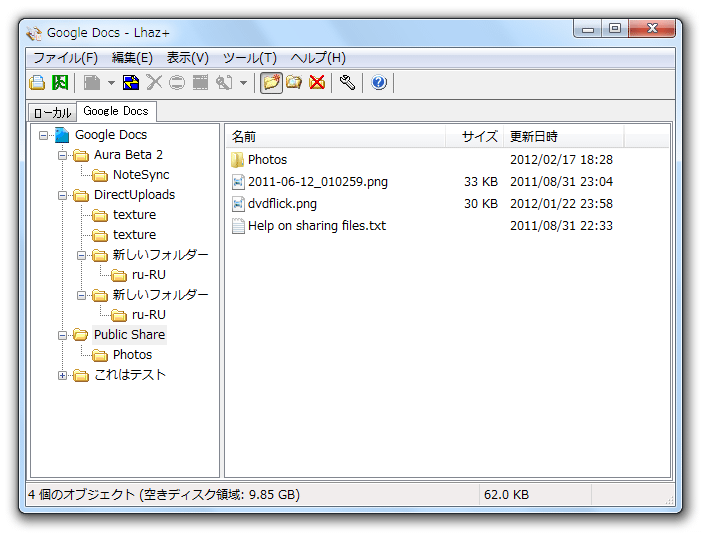Switch to the ローカル tab
The height and width of the screenshot is (533, 704).
coord(53,112)
